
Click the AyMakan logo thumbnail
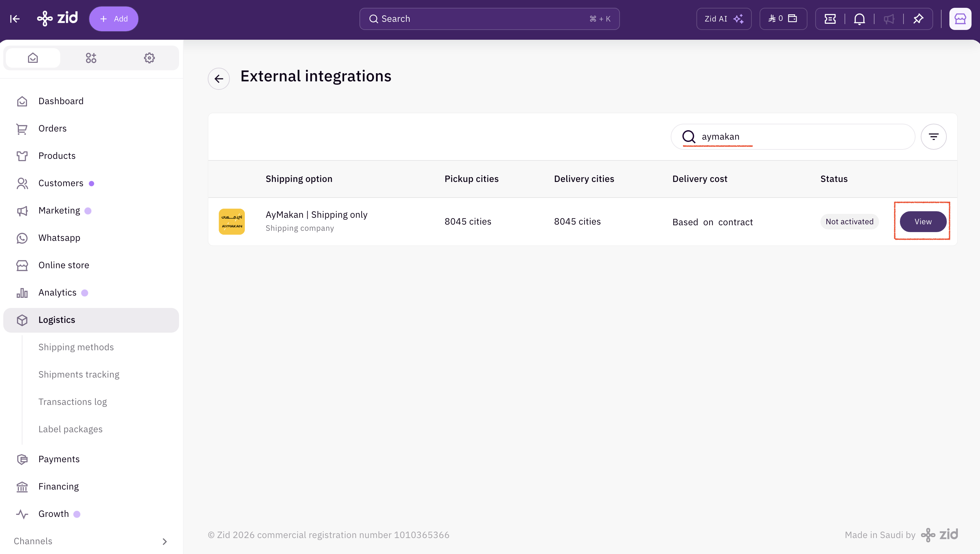(232, 221)
